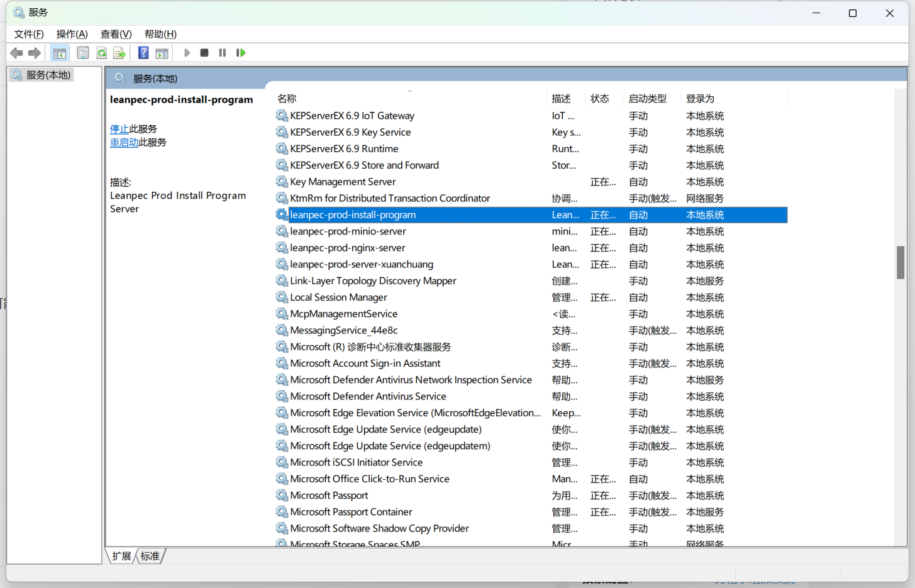915x588 pixels.
Task: Click gear icon of Microsoft iSCSI Initiator Service
Action: [x=282, y=462]
